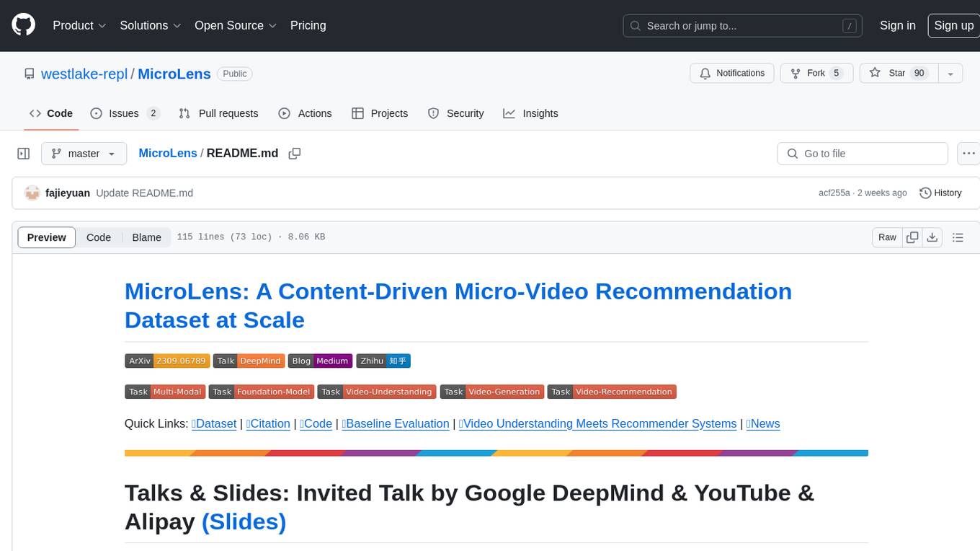Switch to the Insights tab
980x551 pixels.
point(530,113)
